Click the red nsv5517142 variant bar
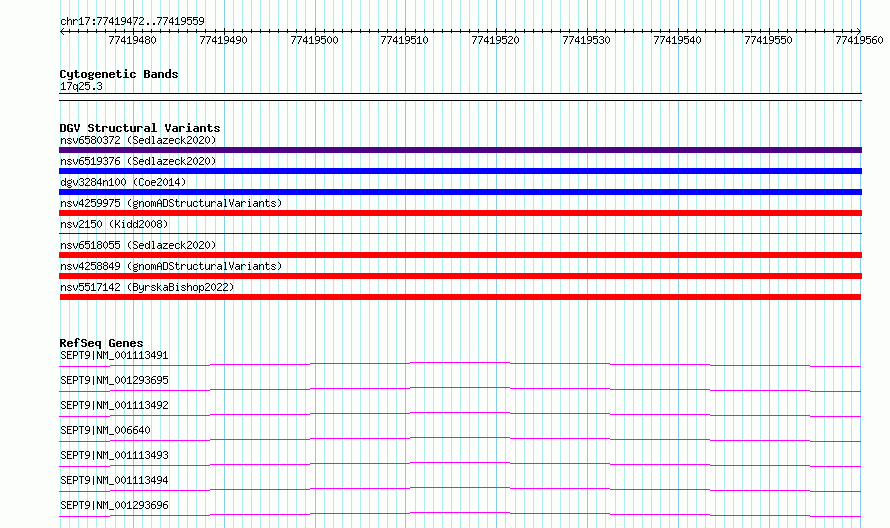 460,297
